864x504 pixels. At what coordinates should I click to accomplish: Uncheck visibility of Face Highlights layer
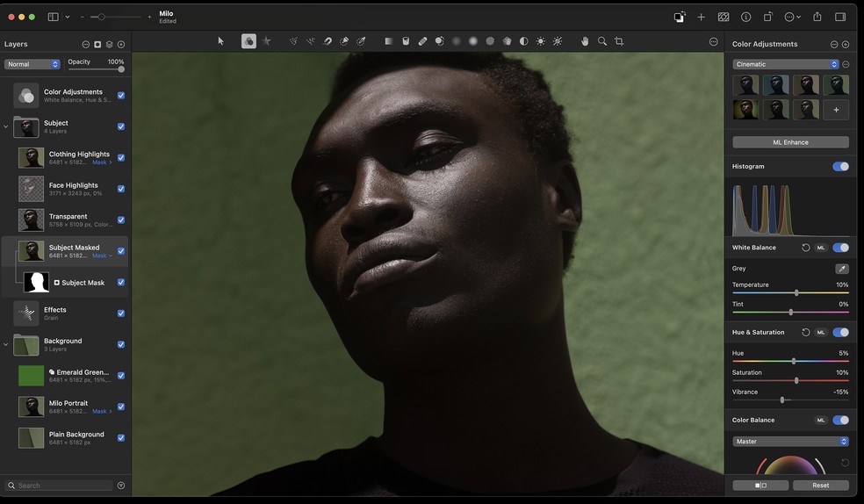tap(121, 189)
